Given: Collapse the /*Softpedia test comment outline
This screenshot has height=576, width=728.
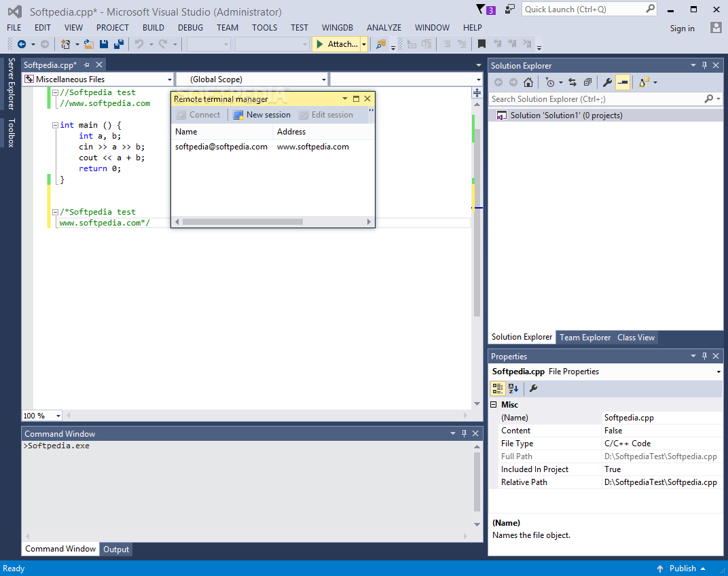Looking at the screenshot, I should pos(55,212).
